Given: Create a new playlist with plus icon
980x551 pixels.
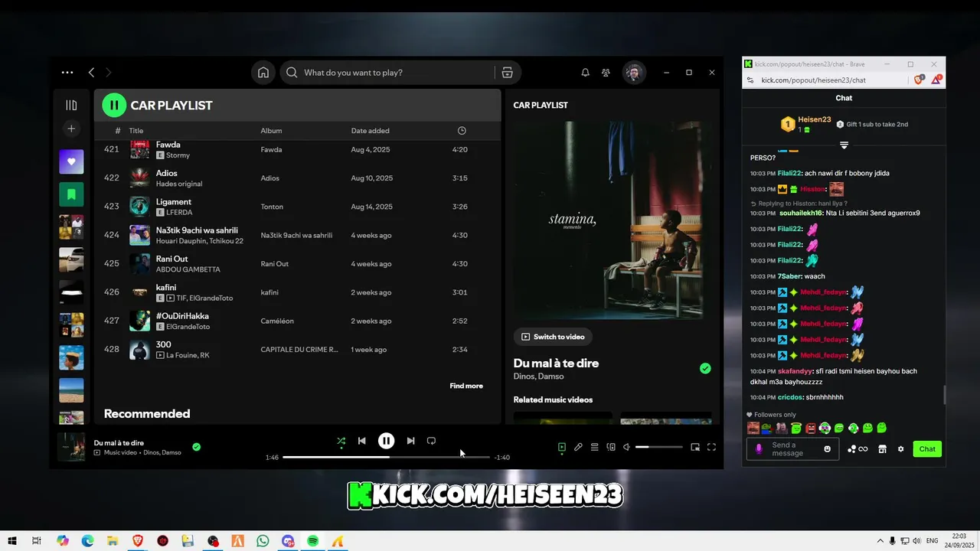Looking at the screenshot, I should (x=71, y=129).
